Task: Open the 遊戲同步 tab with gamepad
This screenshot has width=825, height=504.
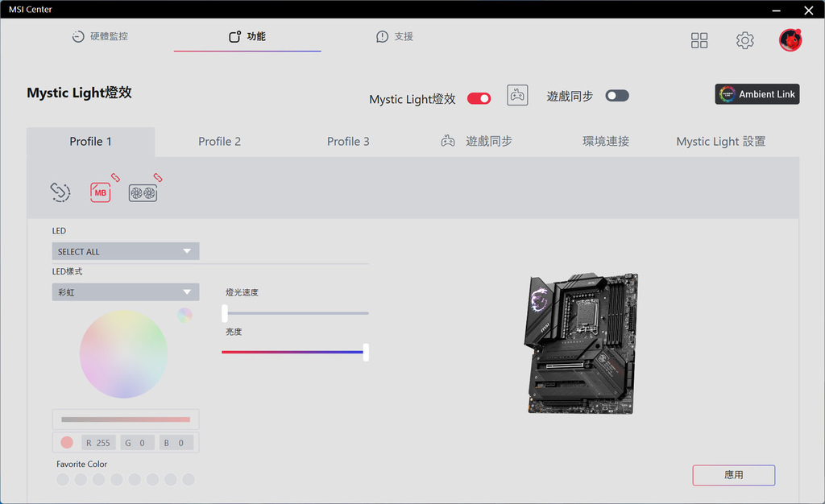Action: [477, 142]
